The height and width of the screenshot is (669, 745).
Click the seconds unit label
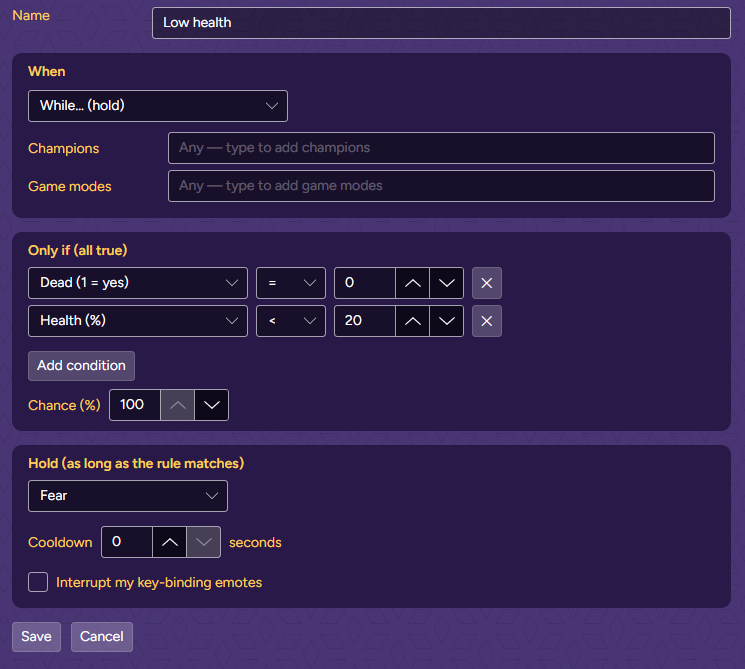[x=255, y=542]
